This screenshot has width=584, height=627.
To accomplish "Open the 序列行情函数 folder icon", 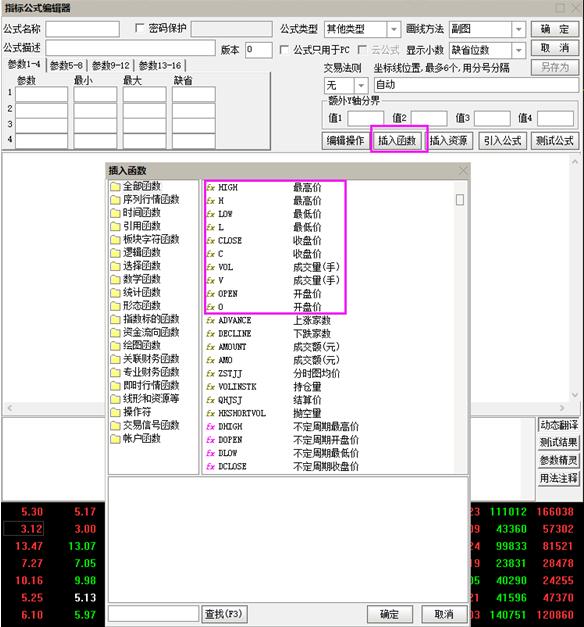I will point(116,200).
